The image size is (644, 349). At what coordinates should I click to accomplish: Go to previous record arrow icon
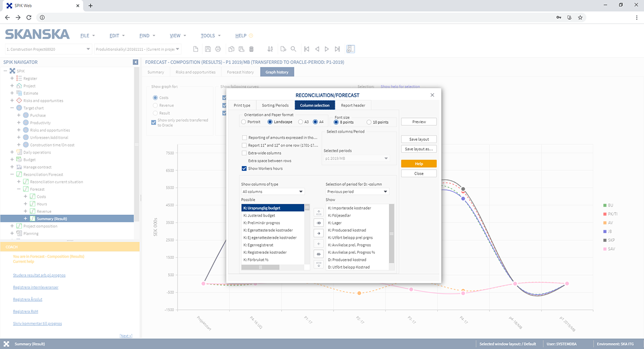tap(317, 49)
